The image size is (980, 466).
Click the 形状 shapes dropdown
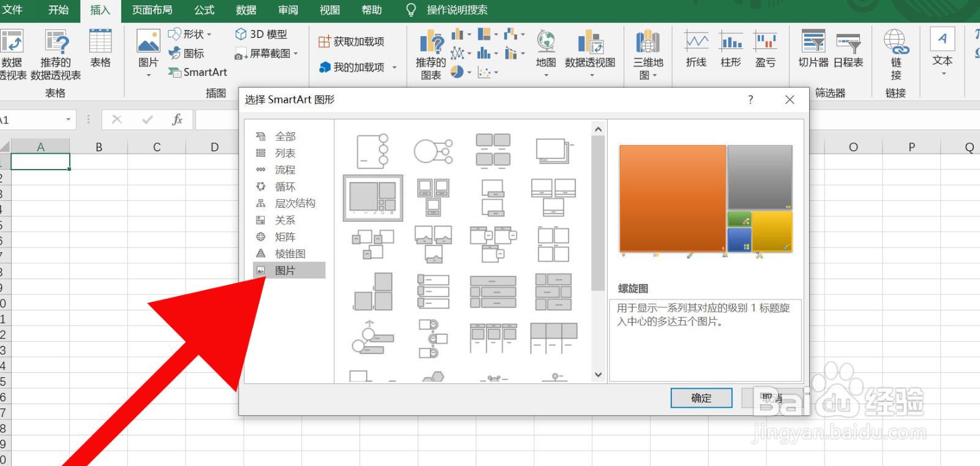click(x=190, y=34)
